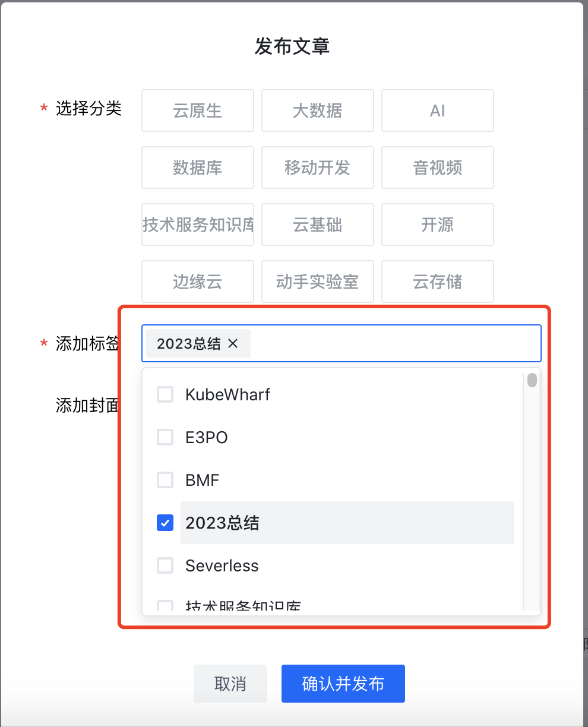Image resolution: width=588 pixels, height=727 pixels.
Task: Pick the AI category
Action: point(438,110)
